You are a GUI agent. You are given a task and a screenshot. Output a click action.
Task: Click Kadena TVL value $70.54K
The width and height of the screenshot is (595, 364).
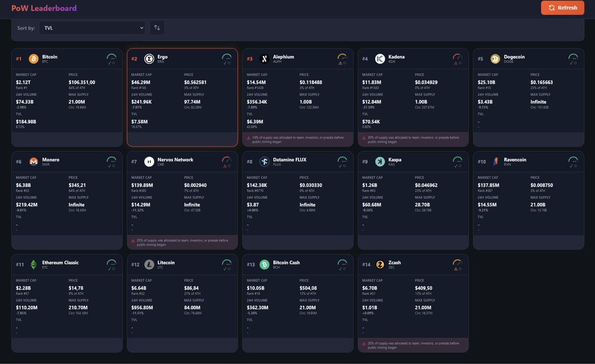371,121
